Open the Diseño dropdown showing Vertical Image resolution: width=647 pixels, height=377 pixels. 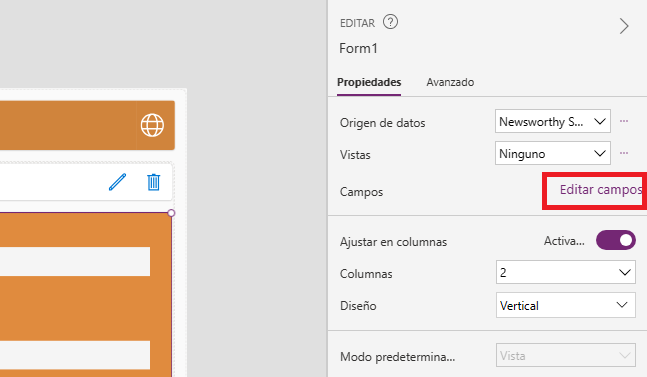click(x=566, y=305)
